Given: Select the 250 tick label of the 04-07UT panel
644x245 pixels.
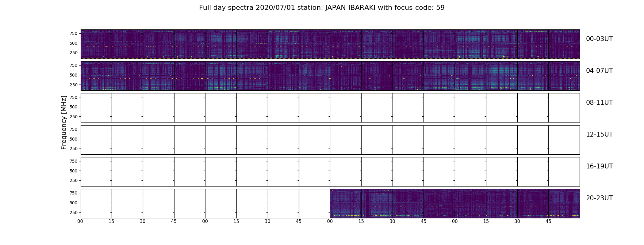Looking at the screenshot, I should tap(74, 85).
